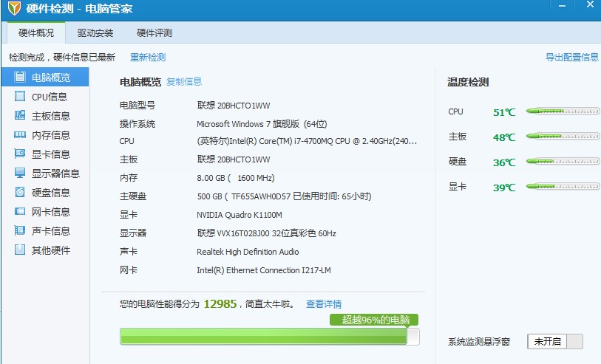Toggle the 系统监测悬浮窗 switch

[555, 341]
